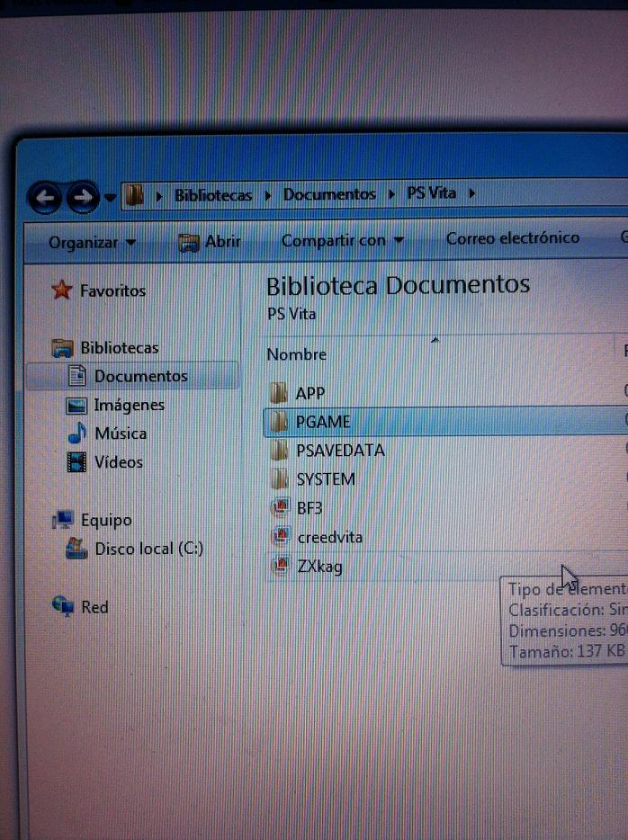Select Bibliotecas in the navigation pane
628x840 pixels.
pos(120,348)
